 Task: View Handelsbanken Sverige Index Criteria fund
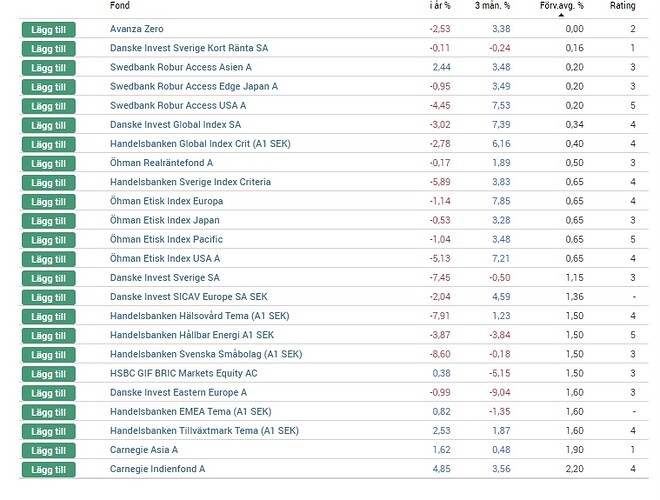[190, 182]
